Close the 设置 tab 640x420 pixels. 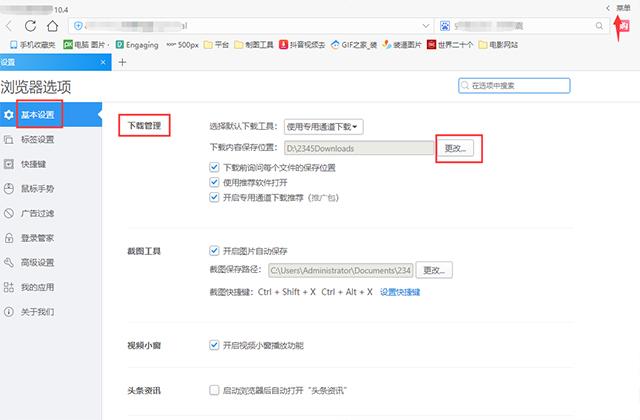coord(103,62)
